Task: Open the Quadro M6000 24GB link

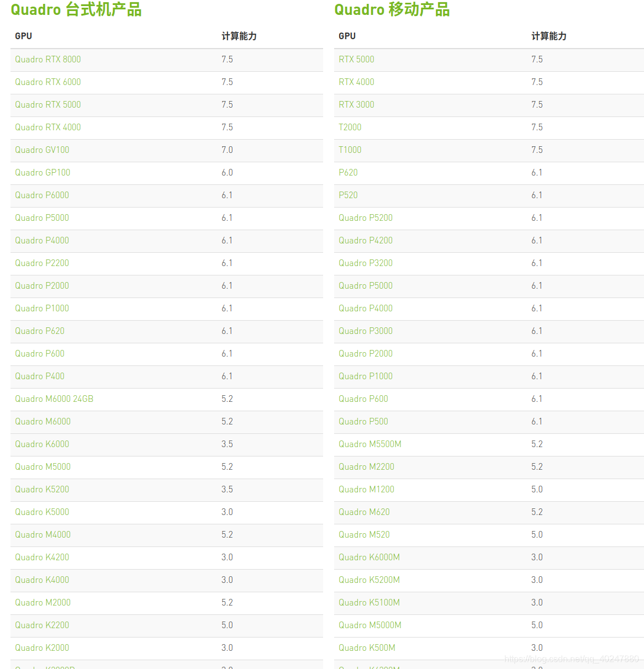Action: (x=54, y=399)
